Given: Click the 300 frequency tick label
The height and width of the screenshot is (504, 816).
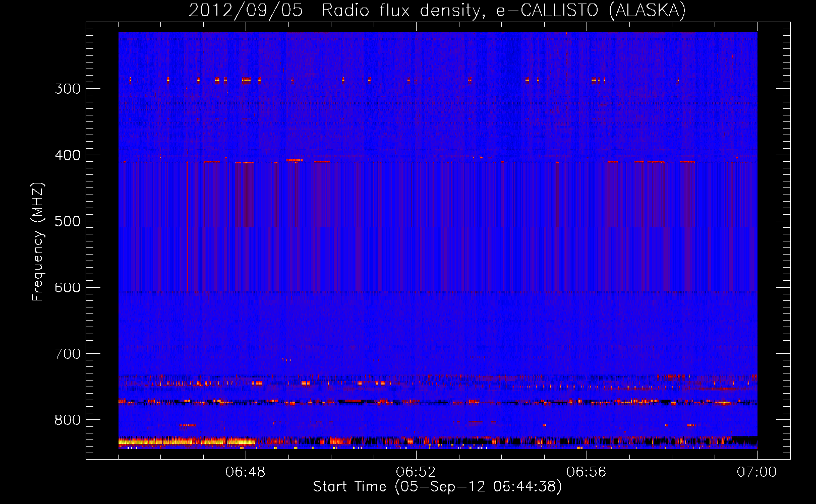Looking at the screenshot, I should [68, 89].
